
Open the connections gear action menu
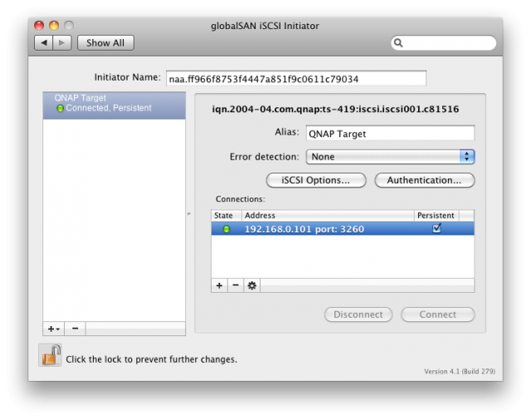[251, 286]
